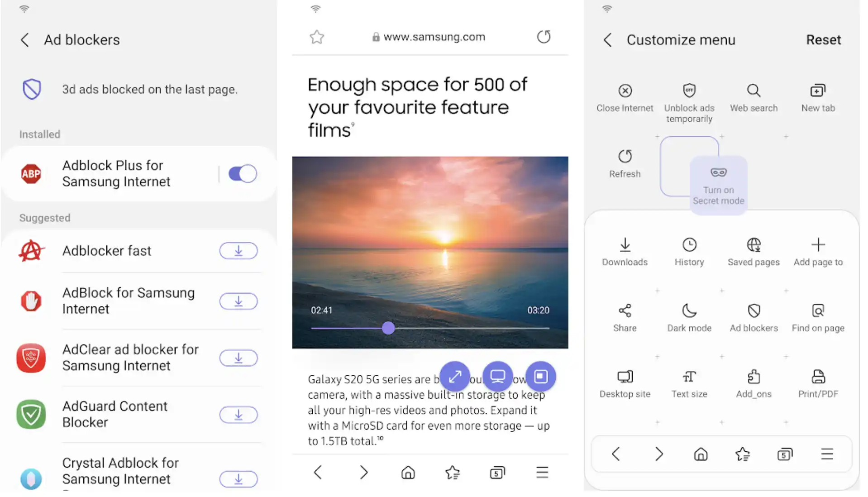The height and width of the screenshot is (497, 868).
Task: Select the Dark mode item
Action: pos(689,318)
